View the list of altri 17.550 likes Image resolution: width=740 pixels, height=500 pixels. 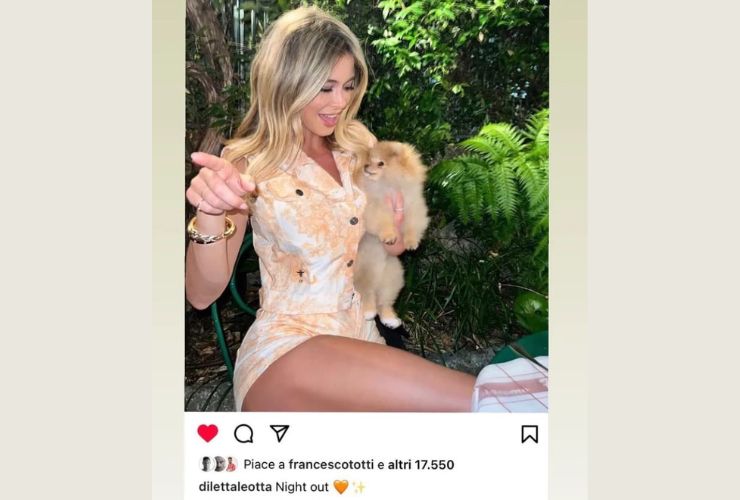tap(421, 465)
